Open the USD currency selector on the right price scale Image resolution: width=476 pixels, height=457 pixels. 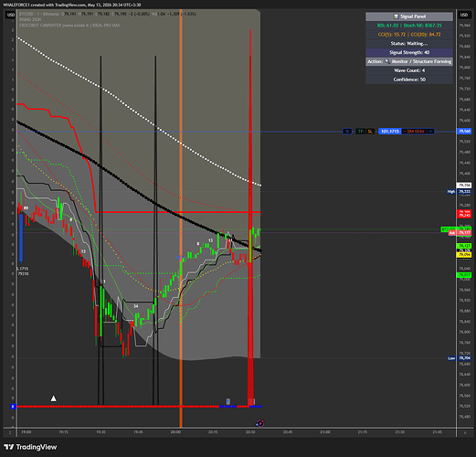coord(464,15)
